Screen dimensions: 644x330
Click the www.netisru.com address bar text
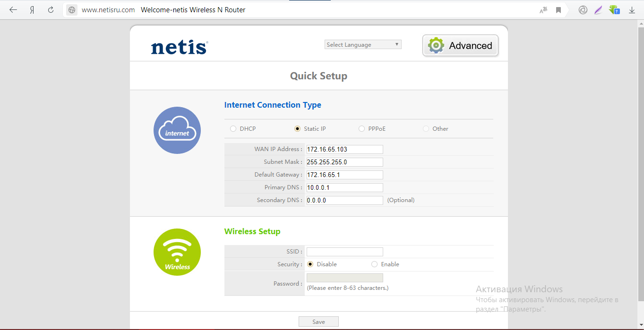[x=108, y=10]
